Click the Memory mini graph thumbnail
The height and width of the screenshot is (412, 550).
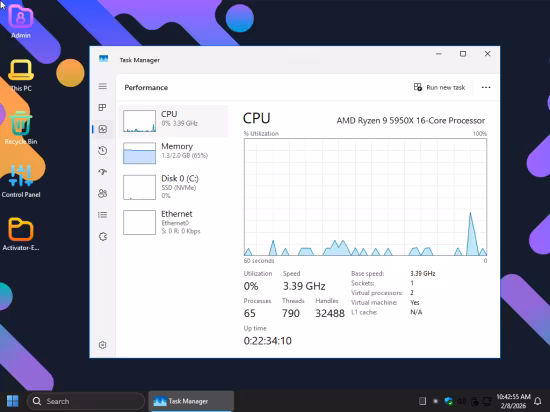[139, 153]
